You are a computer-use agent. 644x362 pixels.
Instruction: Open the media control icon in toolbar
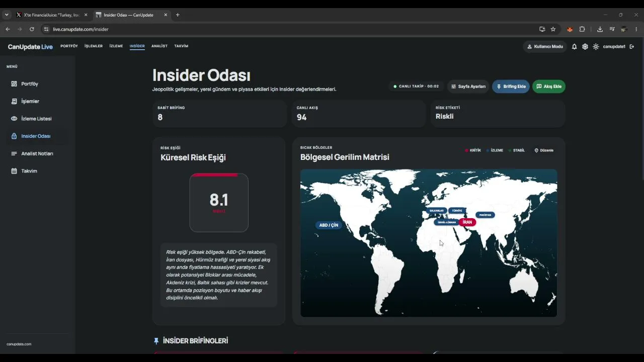612,29
